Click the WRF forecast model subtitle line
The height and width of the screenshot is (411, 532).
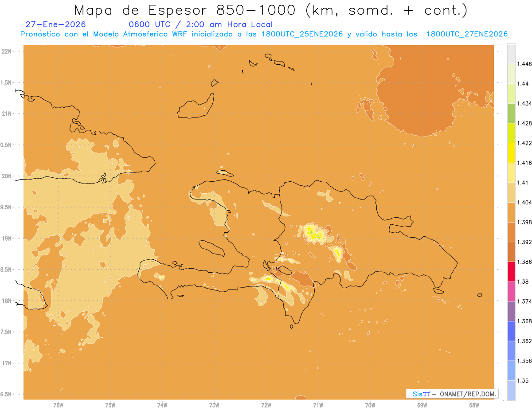click(264, 34)
